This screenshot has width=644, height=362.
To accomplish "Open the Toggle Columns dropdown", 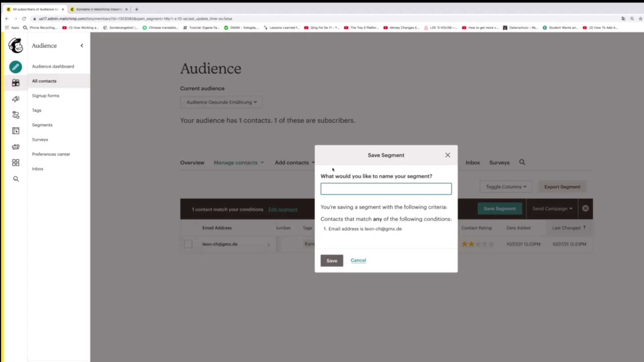I will [506, 187].
